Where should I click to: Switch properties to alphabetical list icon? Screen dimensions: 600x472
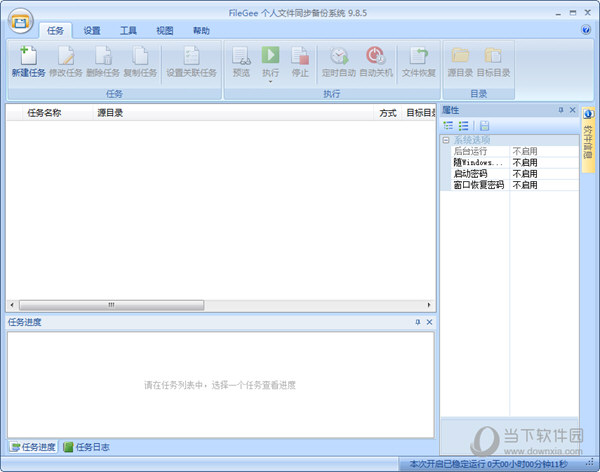tap(463, 126)
